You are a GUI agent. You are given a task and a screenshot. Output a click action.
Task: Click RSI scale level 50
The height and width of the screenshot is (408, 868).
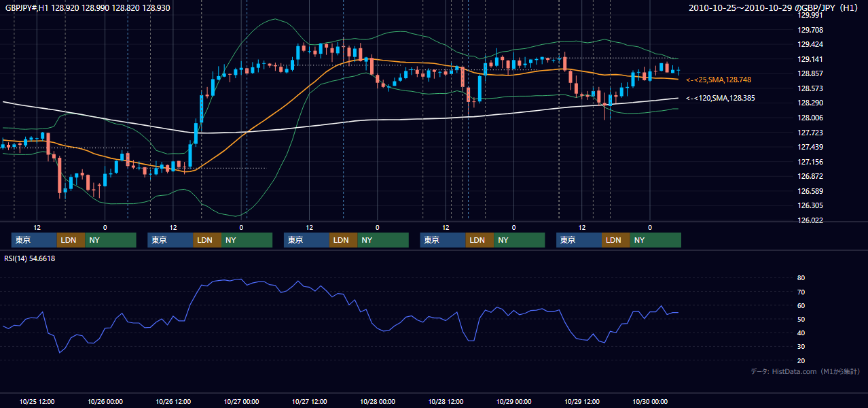801,319
